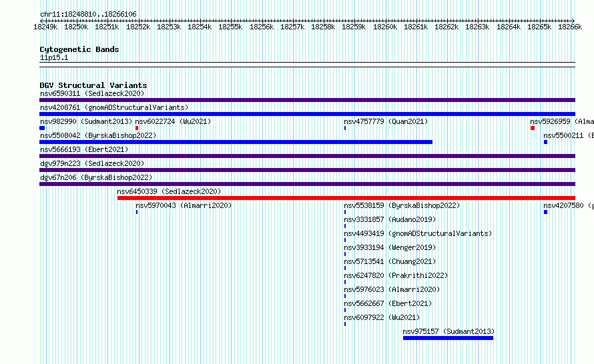This screenshot has width=594, height=364.
Task: Open dgv979n223 (Sedlazeck2020) label
Action: point(92,163)
